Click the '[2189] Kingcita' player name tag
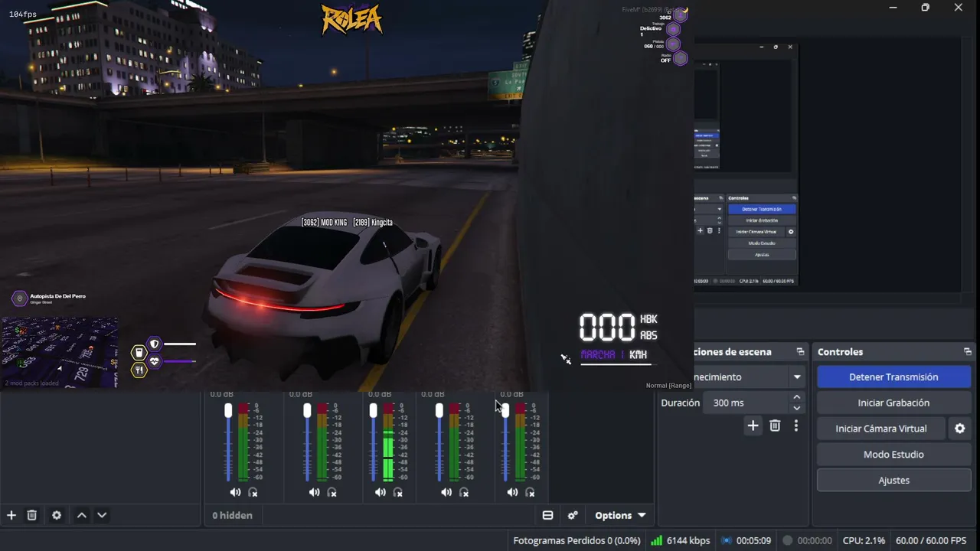This screenshot has height=551, width=980. pyautogui.click(x=373, y=223)
